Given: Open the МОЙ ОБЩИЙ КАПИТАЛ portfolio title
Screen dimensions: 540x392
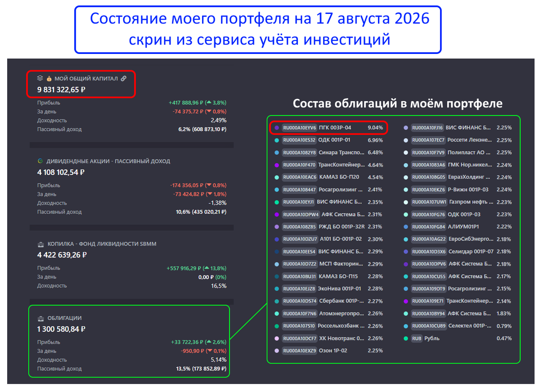Looking at the screenshot, I should [x=86, y=79].
